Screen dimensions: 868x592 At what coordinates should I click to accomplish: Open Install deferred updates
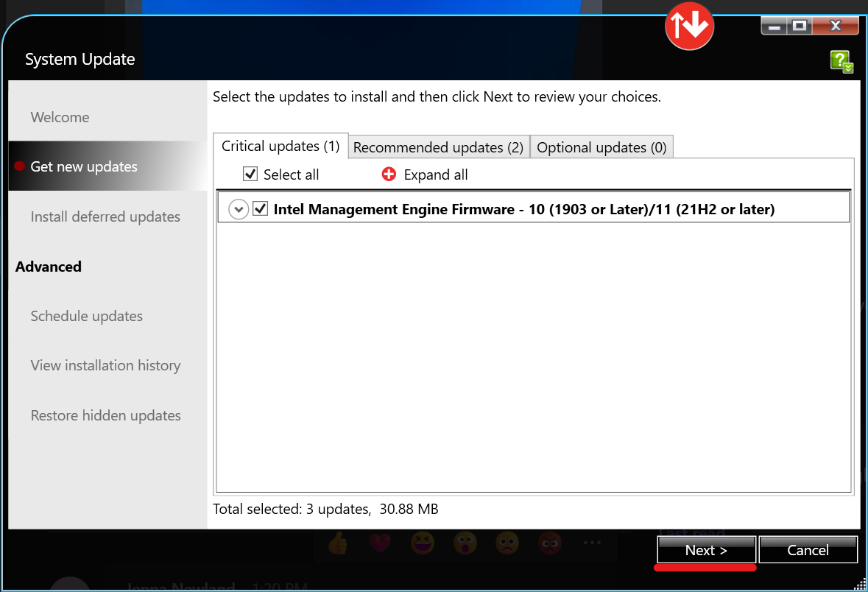click(x=105, y=216)
